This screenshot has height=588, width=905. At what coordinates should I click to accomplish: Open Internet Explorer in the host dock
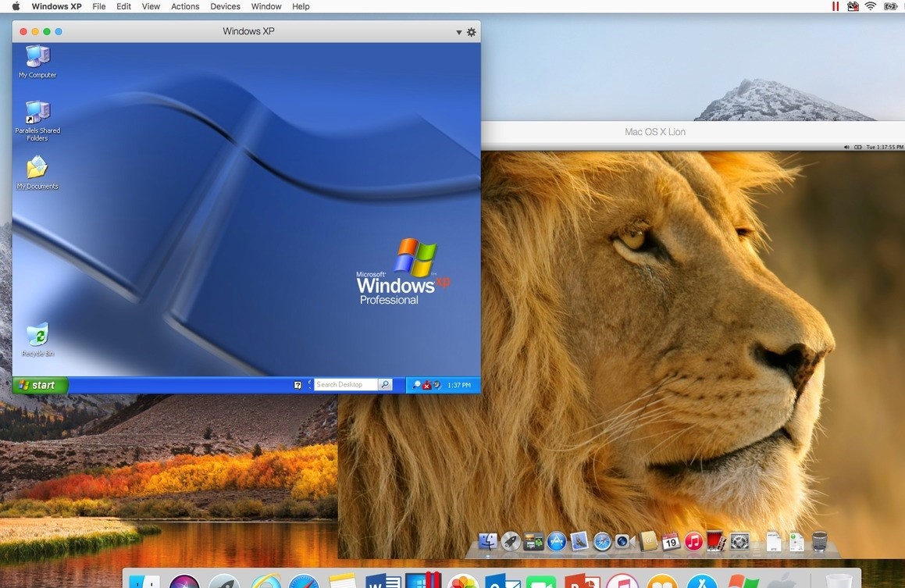(x=265, y=580)
